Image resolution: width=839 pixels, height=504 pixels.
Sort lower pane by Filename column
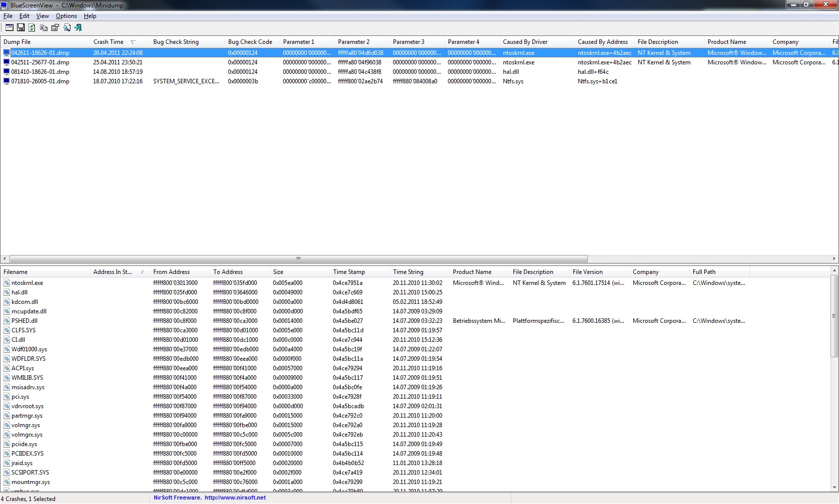click(x=45, y=272)
